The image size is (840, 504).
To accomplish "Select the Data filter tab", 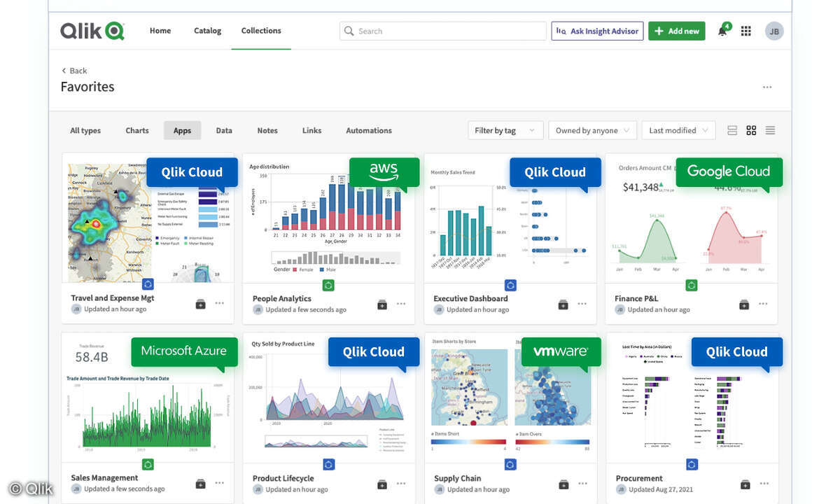I will coord(224,130).
